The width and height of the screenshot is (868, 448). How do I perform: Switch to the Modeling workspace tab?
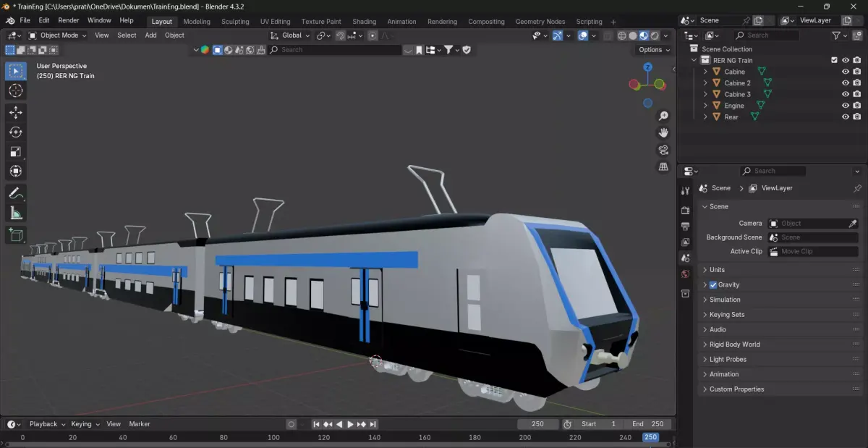197,22
